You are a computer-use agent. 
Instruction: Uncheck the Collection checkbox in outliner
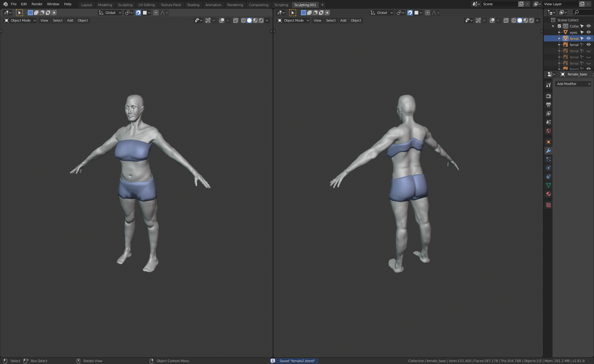pos(559,26)
